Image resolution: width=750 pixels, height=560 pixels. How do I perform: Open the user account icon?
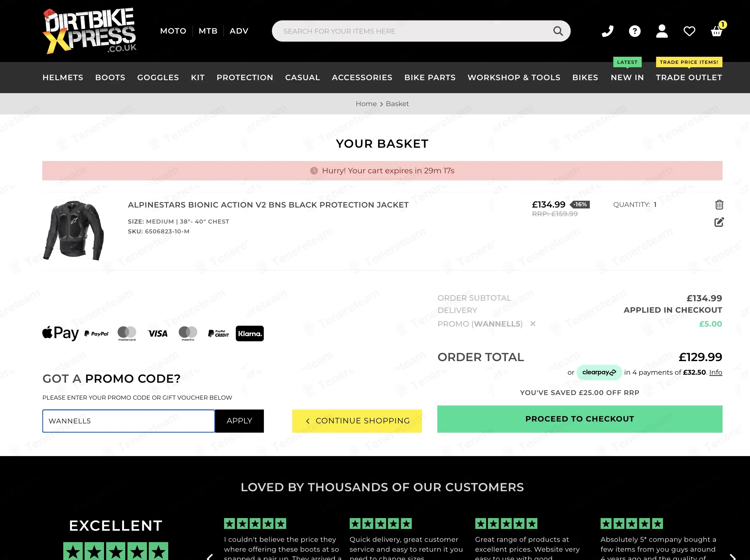point(661,31)
